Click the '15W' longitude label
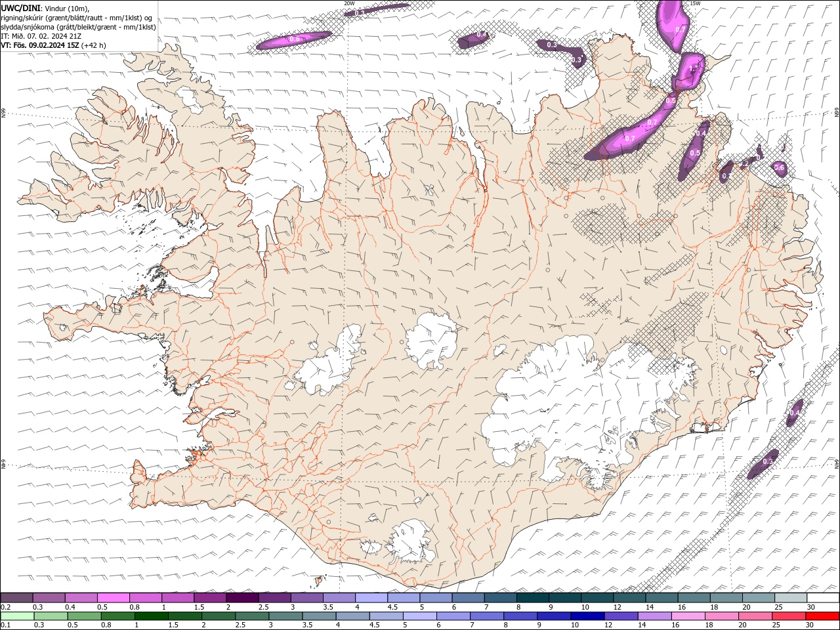This screenshot has width=840, height=630. 695,3
